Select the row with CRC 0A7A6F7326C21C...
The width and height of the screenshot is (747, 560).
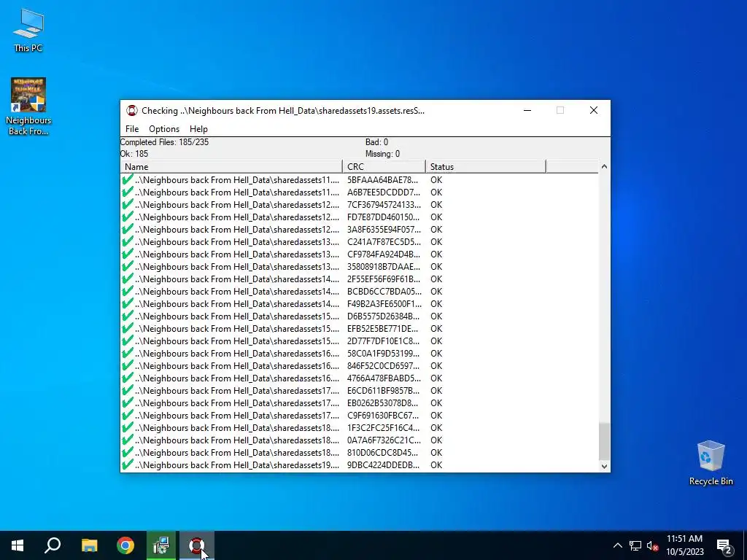359,440
